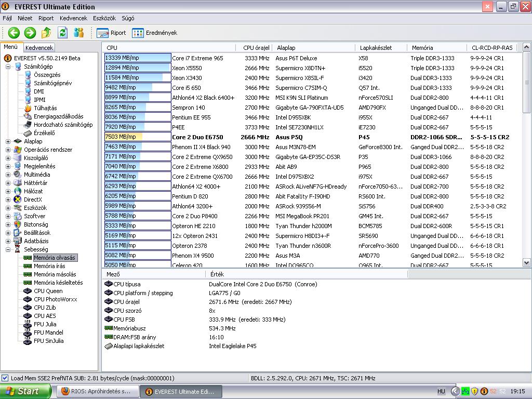Click the Sebesség hourglass icon
The image size is (532, 399).
[x=18, y=249]
